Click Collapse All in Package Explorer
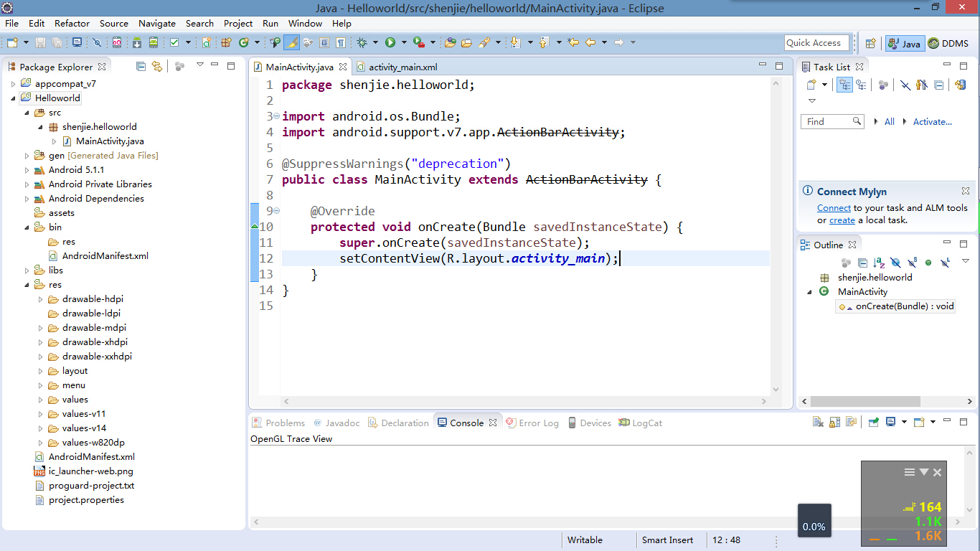Screen dimensions: 980x551 click(141, 66)
